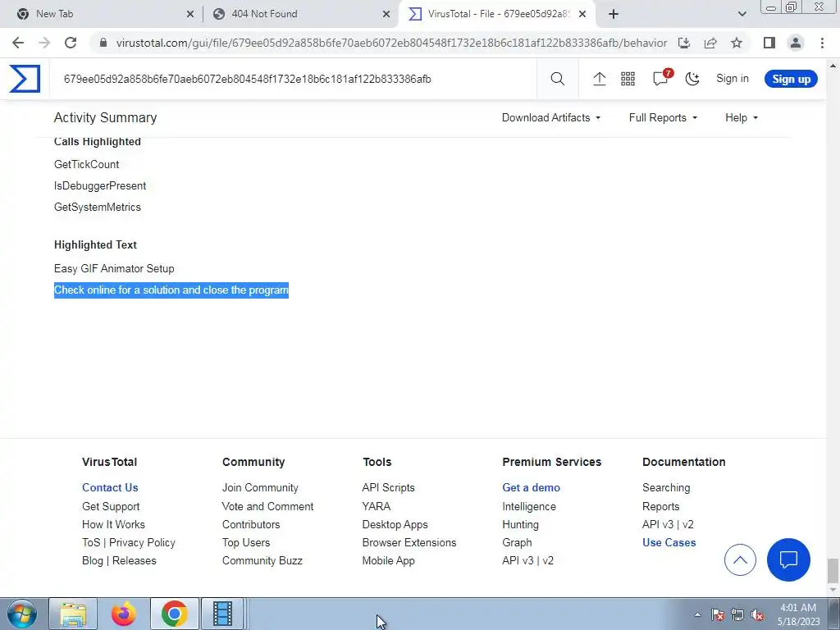Click the IsDebuggerPresent call text
The image size is (840, 630).
click(x=99, y=186)
